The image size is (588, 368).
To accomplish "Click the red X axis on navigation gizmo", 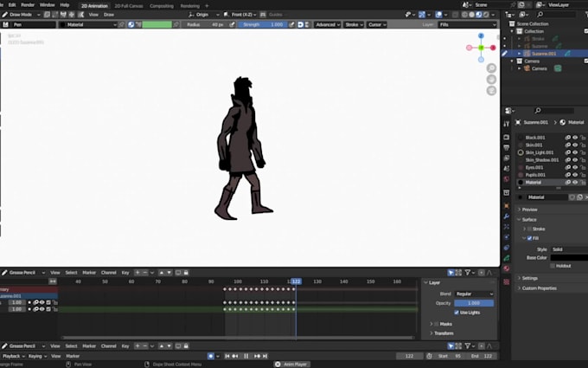I will [493, 48].
